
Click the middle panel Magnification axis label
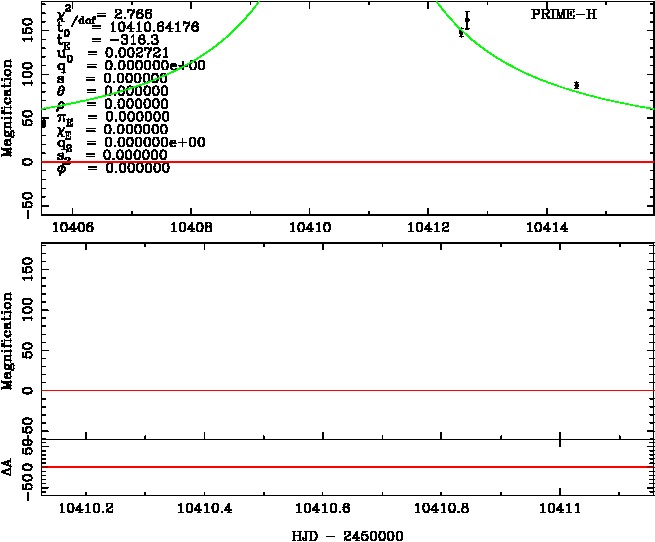[9, 340]
